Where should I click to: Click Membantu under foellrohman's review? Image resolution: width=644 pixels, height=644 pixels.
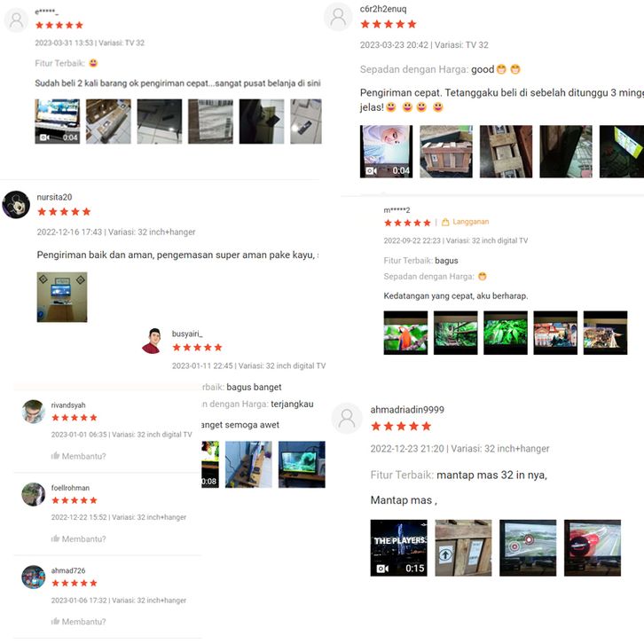click(x=78, y=538)
